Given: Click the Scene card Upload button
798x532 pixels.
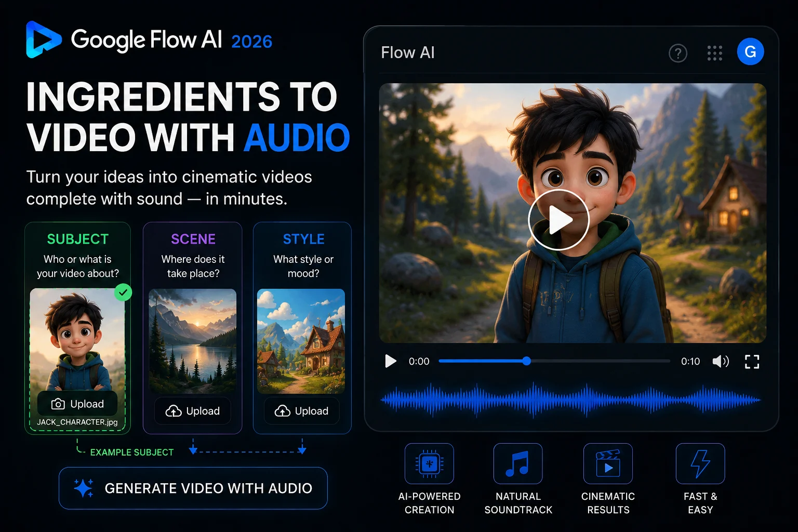Looking at the screenshot, I should click(193, 411).
